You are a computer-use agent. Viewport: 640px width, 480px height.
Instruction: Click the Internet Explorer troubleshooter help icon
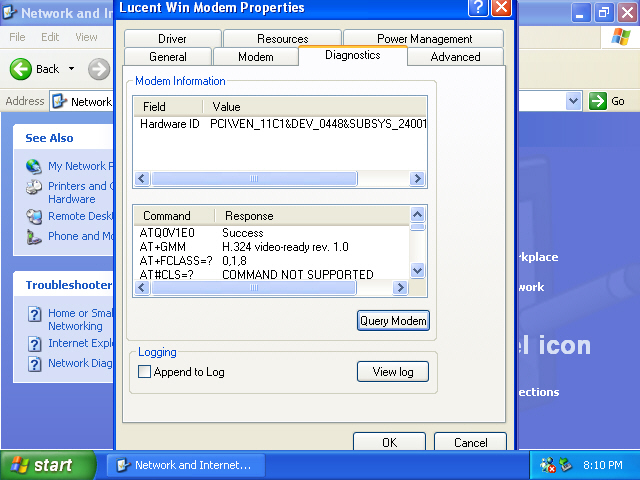tap(34, 344)
